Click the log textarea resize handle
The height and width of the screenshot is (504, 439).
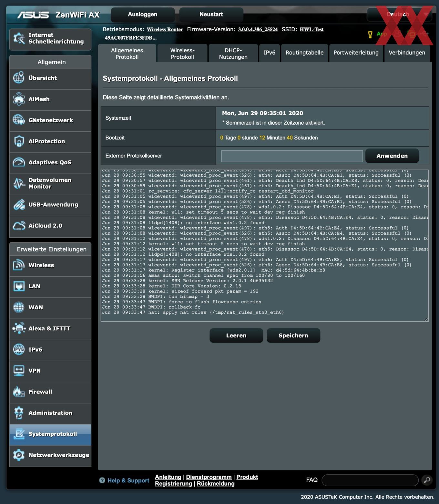pos(426,319)
